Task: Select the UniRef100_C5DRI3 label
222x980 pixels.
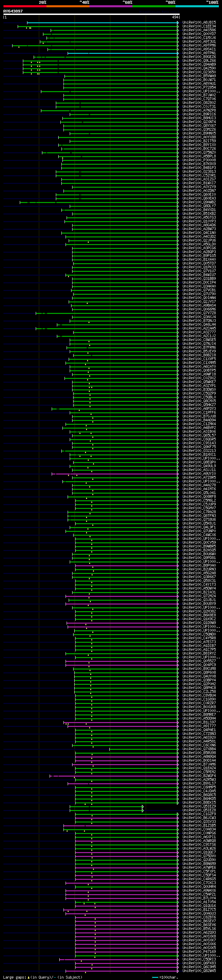Action: click(199, 959)
